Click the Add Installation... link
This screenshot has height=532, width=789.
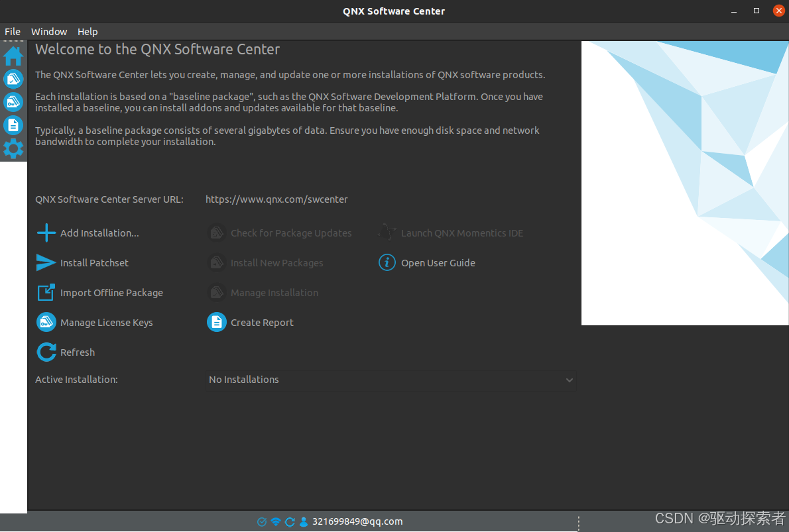tap(99, 233)
